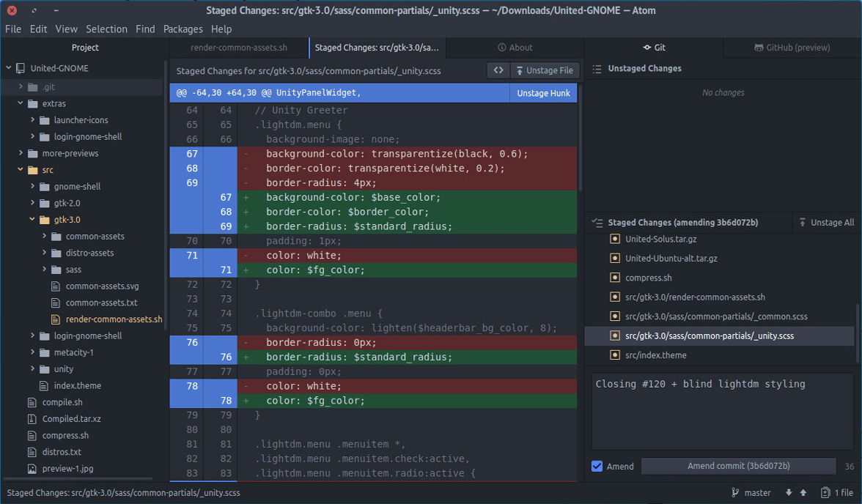Click the editor vertical scrollbar
Viewport: 862px width, 504px height.
pos(580,138)
